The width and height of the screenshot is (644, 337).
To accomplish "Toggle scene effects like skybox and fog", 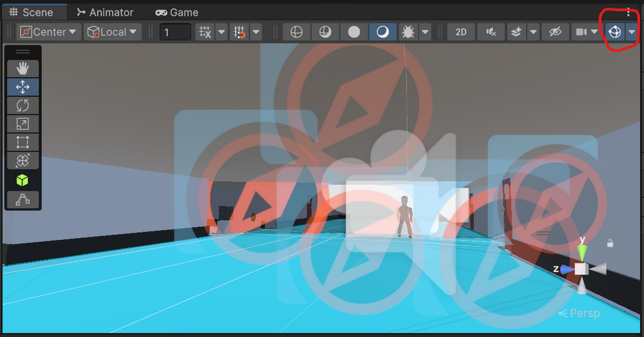I will coord(516,32).
